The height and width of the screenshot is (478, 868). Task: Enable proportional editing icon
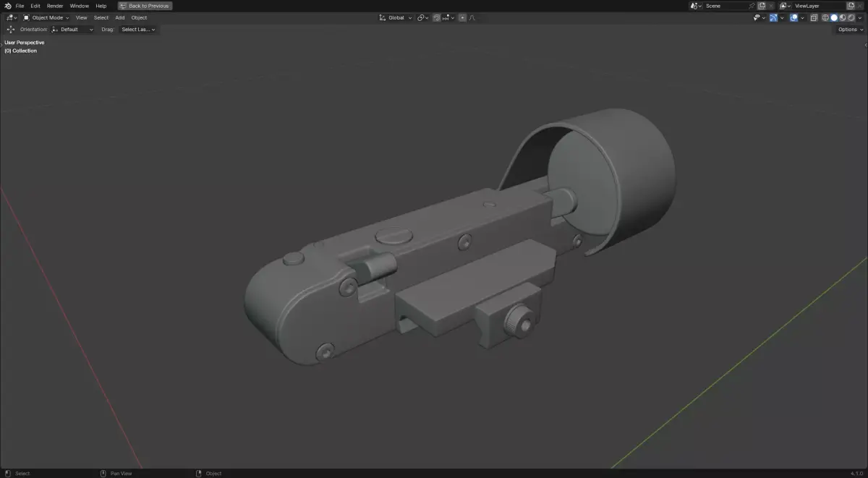(462, 17)
